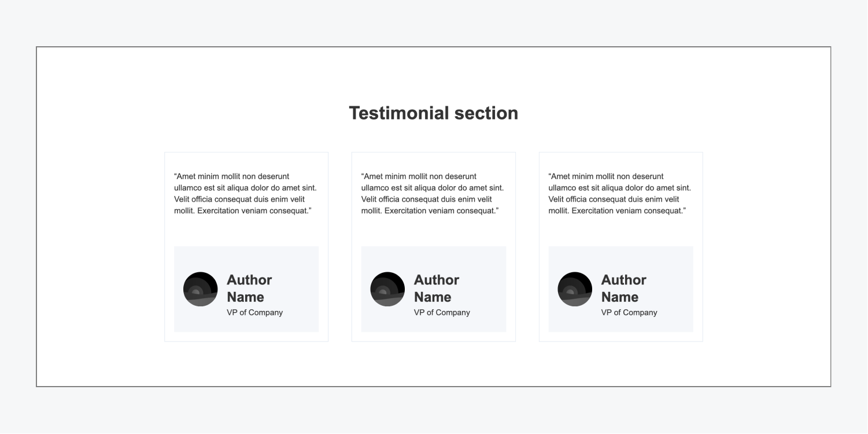
Task: Click "Author Name" in the first card
Action: pos(249,288)
